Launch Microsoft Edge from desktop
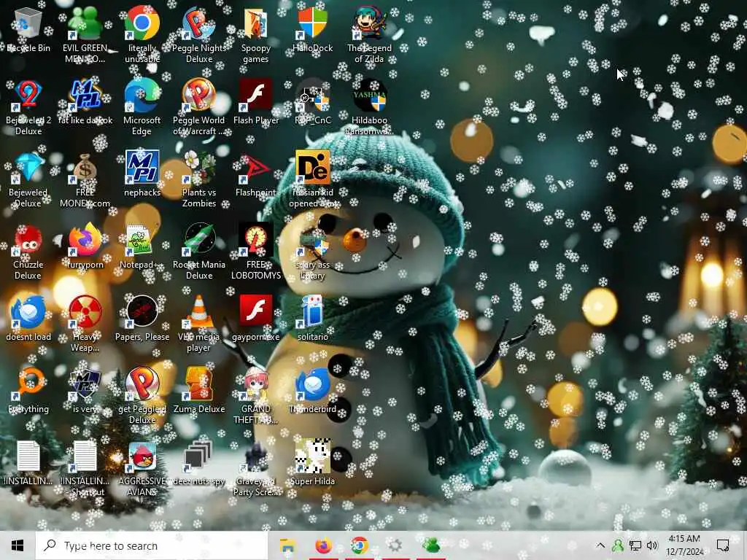Viewport: 747px width, 560px height. click(x=142, y=106)
